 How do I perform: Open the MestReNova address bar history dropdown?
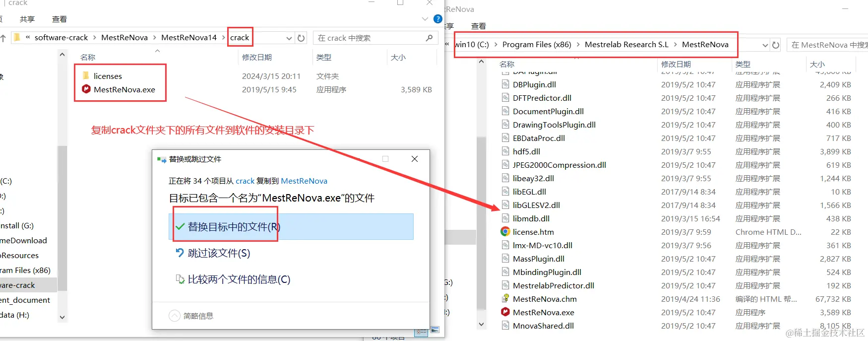[x=765, y=45]
